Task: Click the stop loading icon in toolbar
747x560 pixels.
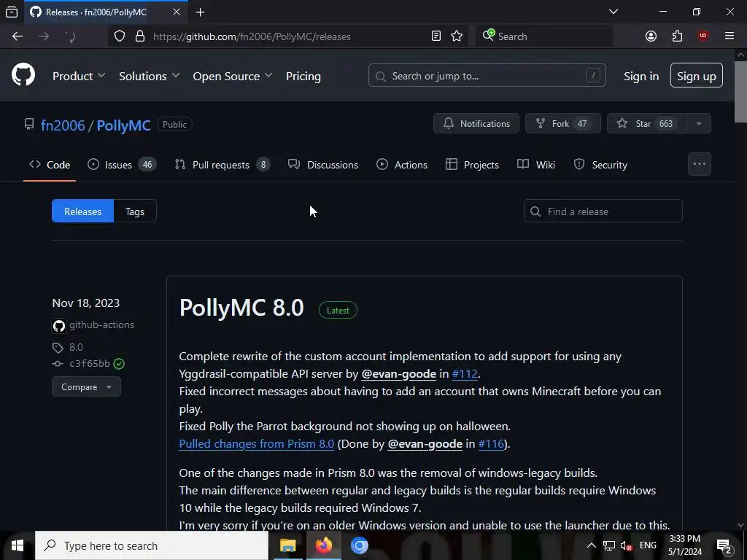Action: [x=70, y=36]
